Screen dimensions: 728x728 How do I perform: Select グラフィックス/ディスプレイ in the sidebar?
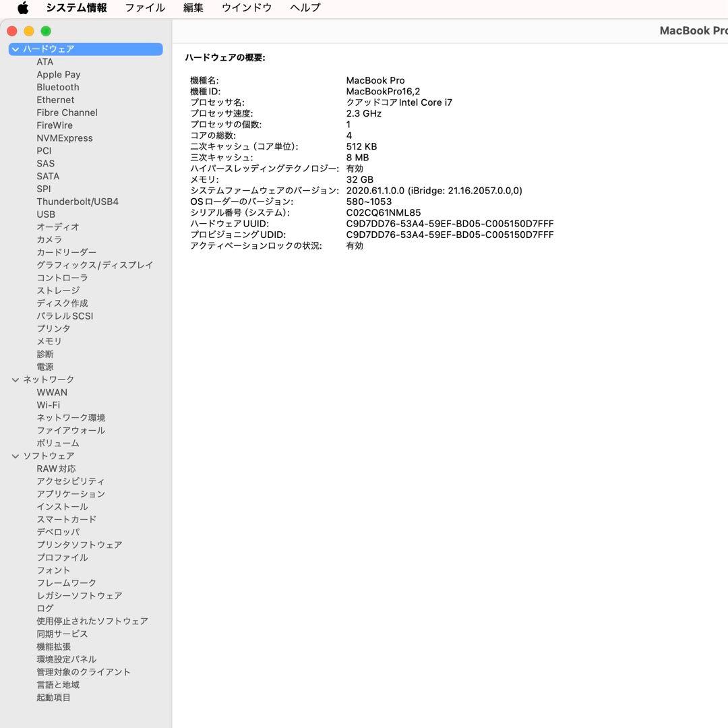tap(95, 265)
